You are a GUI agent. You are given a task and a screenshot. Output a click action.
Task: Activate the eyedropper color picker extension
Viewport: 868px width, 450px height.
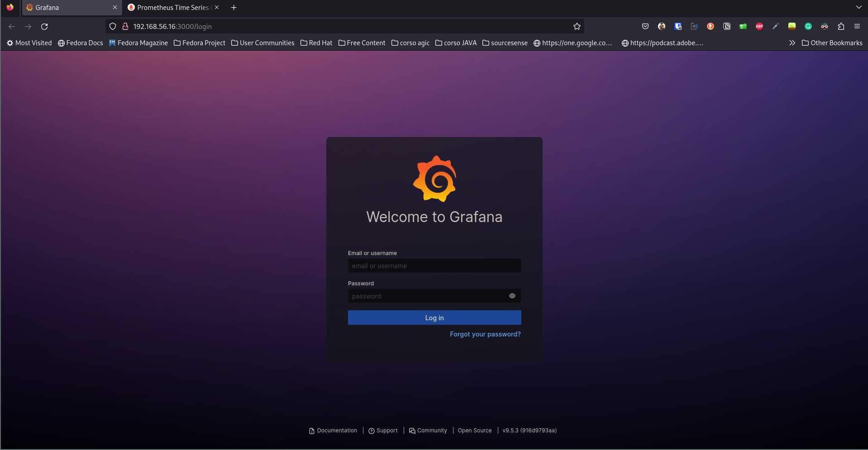(776, 26)
